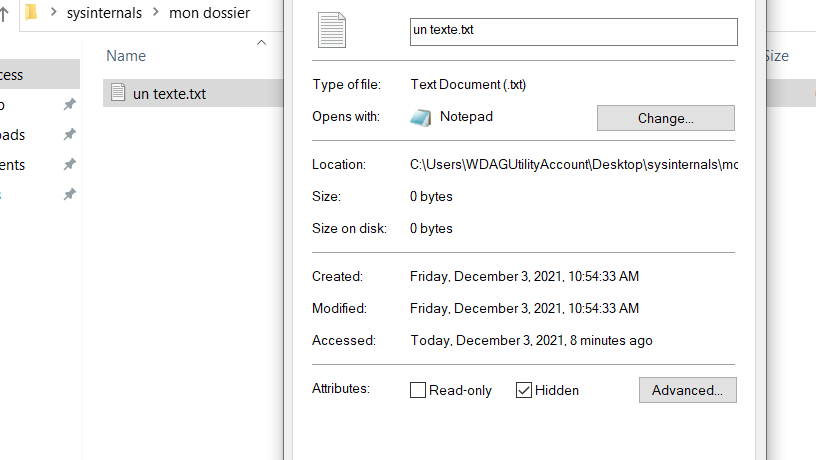Click the un texte.txt file icon in list
Image resolution: width=816 pixels, height=460 pixels.
point(118,93)
